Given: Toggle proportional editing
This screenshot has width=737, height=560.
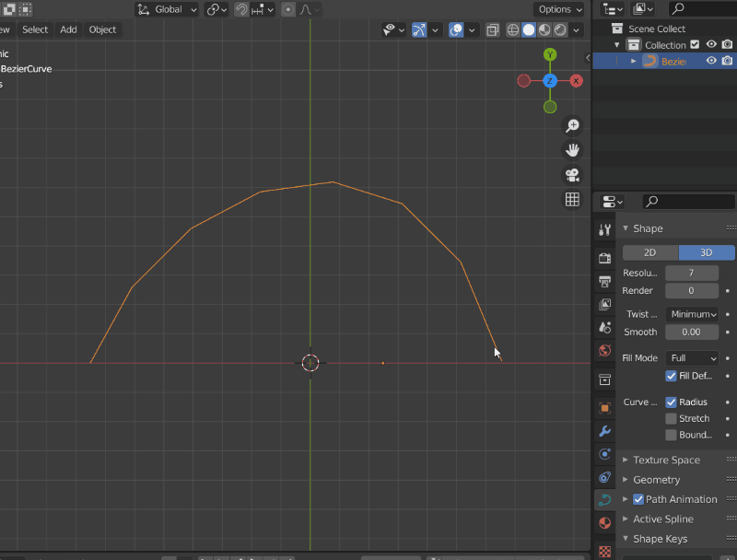Looking at the screenshot, I should click(288, 9).
